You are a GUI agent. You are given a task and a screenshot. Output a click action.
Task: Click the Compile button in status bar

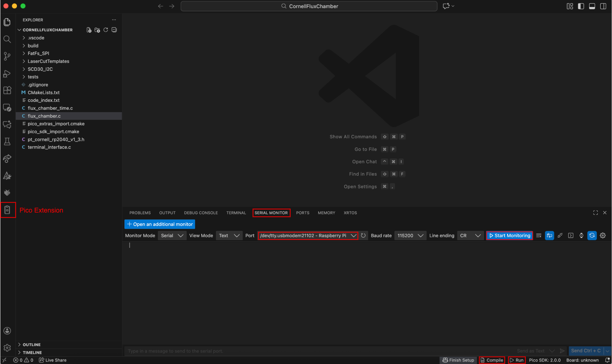click(492, 360)
